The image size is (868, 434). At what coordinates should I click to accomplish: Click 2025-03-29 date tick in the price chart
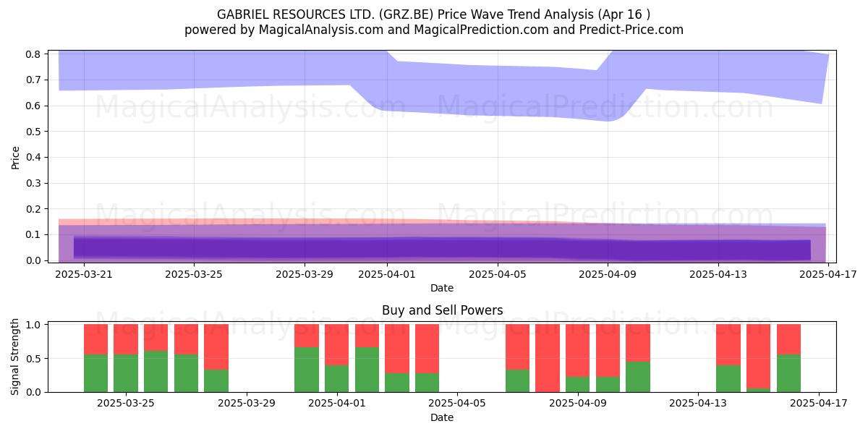(x=305, y=274)
